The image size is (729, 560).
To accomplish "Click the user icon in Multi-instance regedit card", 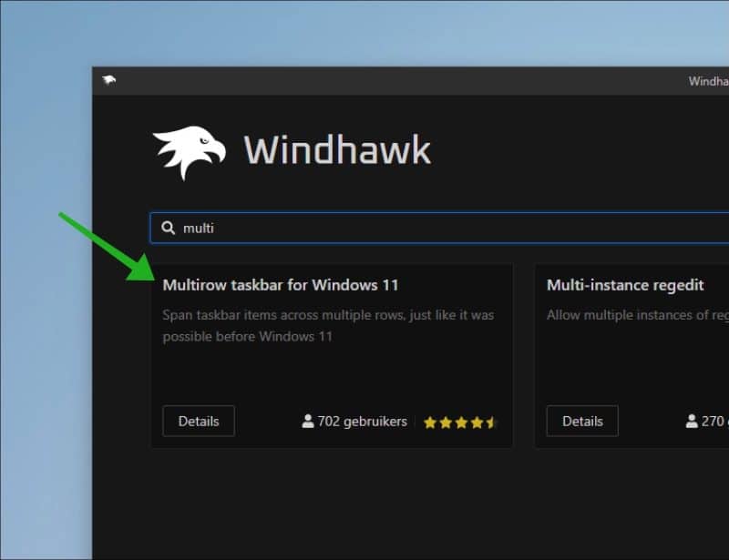I will tap(692, 421).
